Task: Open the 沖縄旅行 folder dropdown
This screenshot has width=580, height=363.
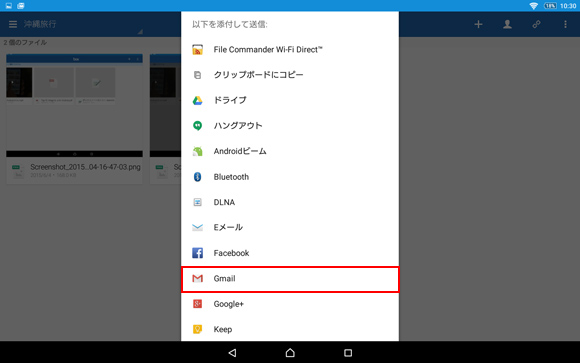Action: [x=83, y=24]
